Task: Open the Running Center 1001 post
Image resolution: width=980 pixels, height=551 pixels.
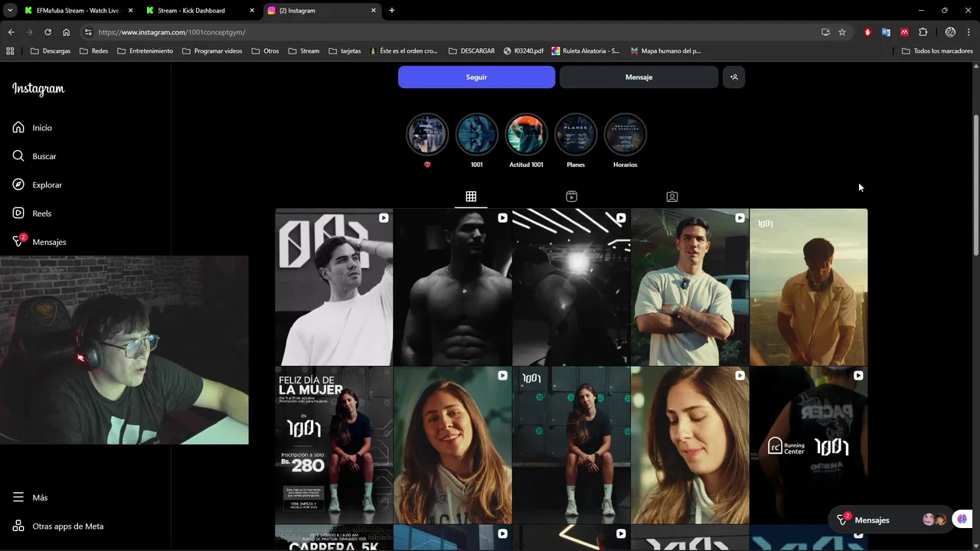Action: 808,445
